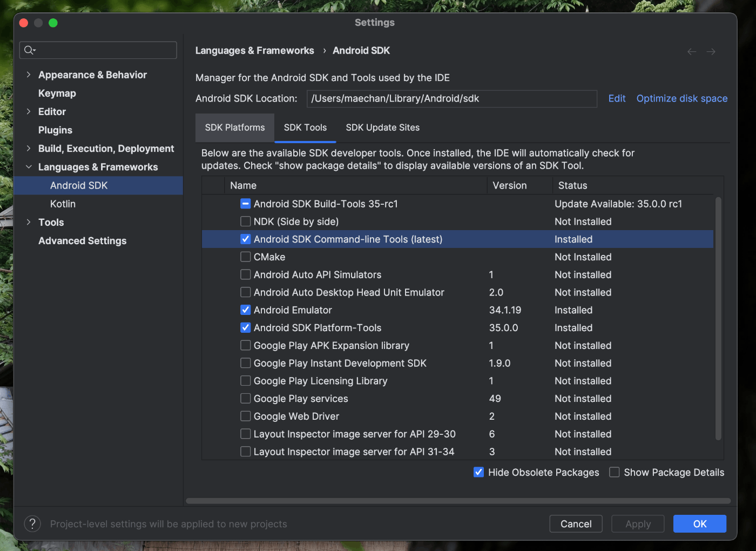Collapse Languages & Frameworks chevron
Screen dimensions: 756x551
click(x=28, y=167)
